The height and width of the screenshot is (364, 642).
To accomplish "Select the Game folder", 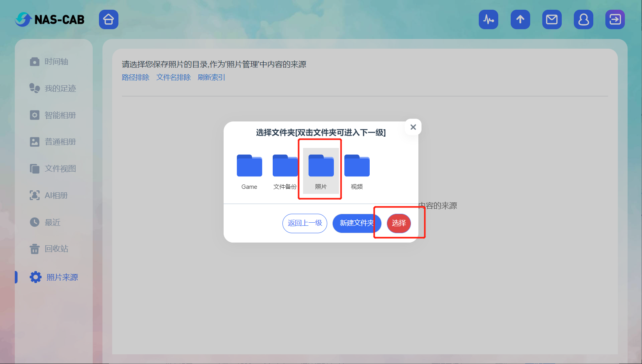I will pyautogui.click(x=249, y=171).
